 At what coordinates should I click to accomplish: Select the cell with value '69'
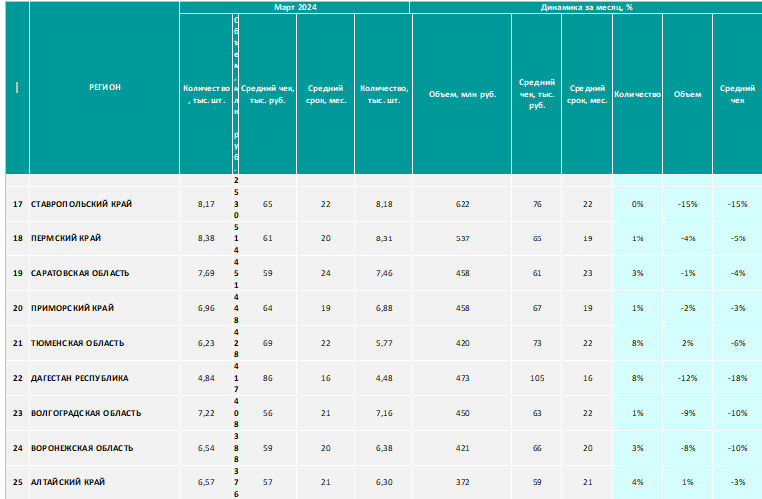267,343
